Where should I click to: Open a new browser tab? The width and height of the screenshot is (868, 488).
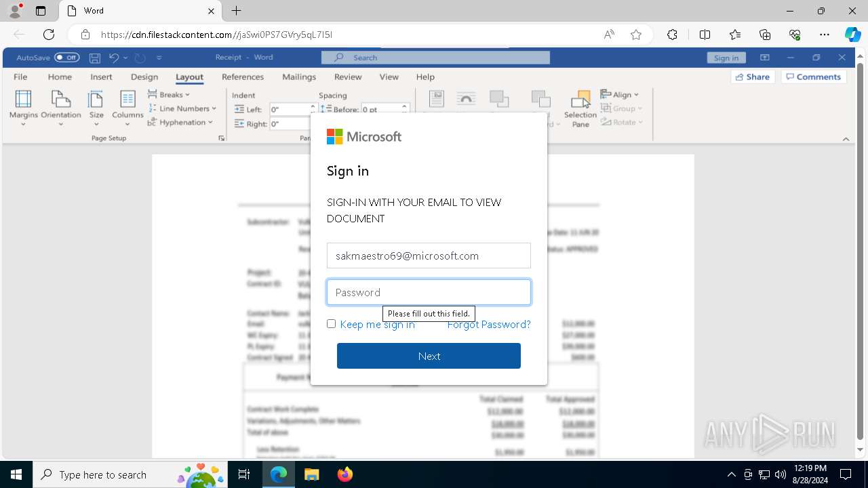(236, 11)
